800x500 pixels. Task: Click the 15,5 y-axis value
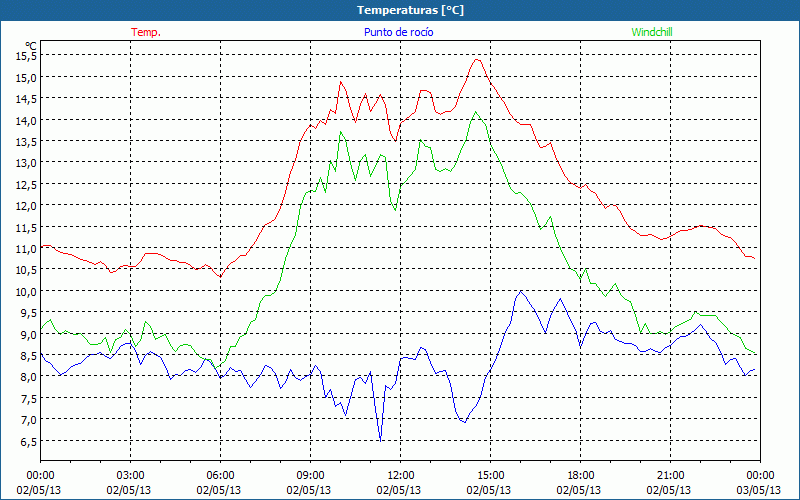tap(27, 56)
